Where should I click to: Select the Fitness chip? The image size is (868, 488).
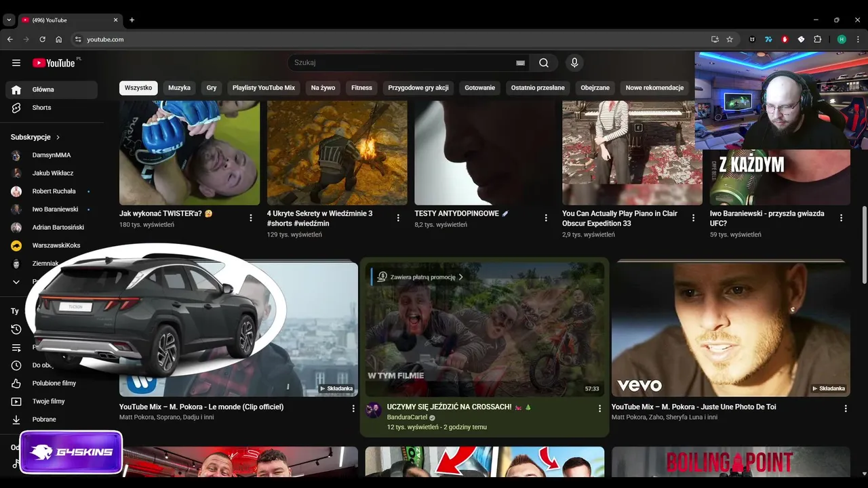[361, 88]
